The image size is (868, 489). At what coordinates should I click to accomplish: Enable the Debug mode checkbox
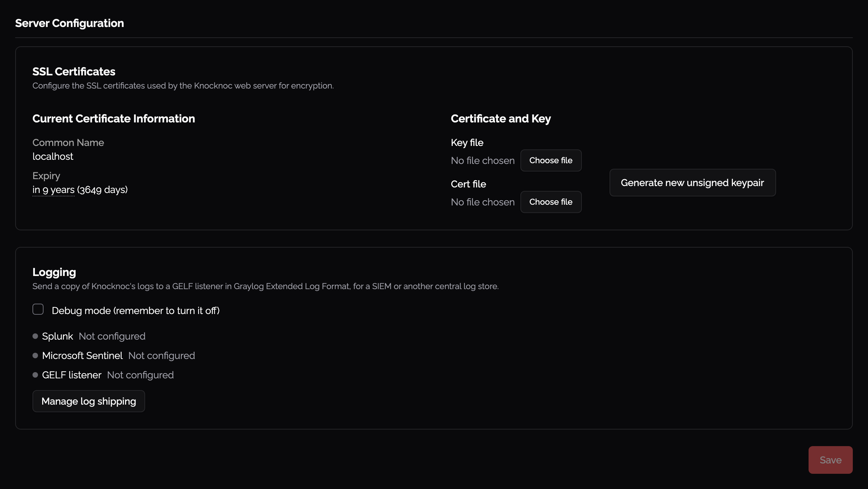(38, 309)
